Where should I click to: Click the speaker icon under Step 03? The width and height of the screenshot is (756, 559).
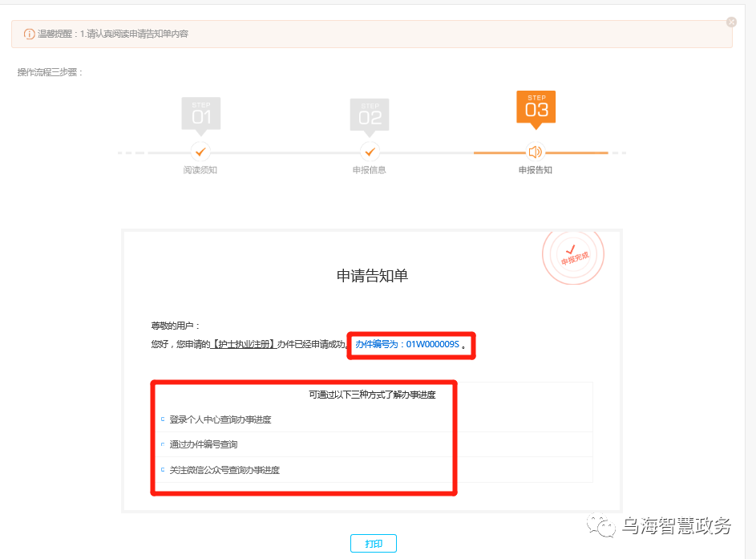(536, 150)
